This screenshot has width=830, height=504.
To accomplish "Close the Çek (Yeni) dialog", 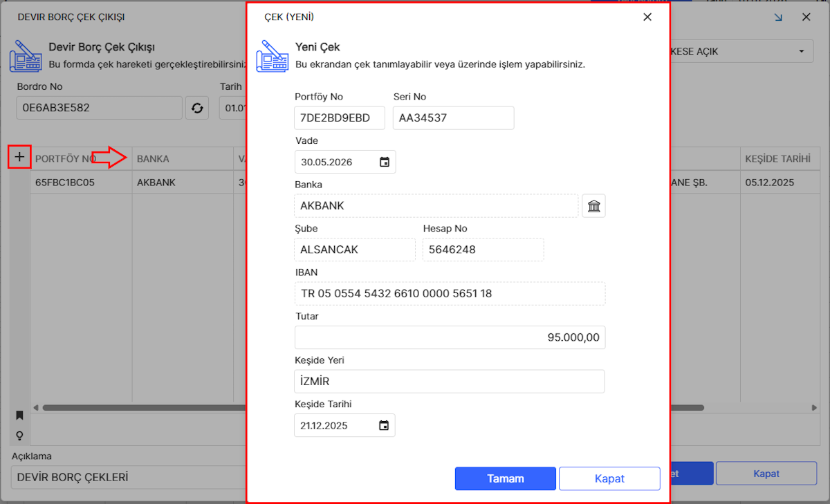I will (x=647, y=17).
